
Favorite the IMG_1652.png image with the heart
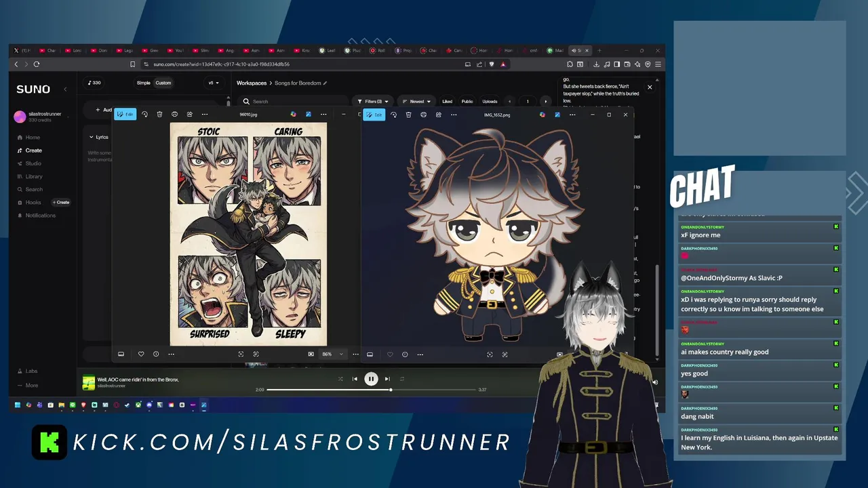pyautogui.click(x=390, y=354)
